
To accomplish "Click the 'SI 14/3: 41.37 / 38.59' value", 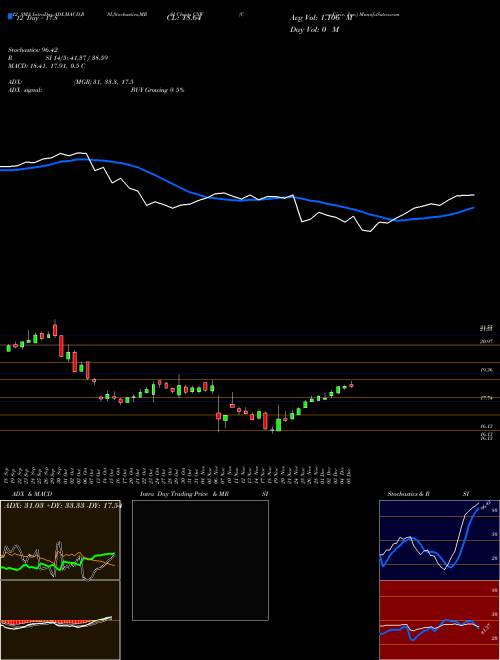I will point(77,58).
